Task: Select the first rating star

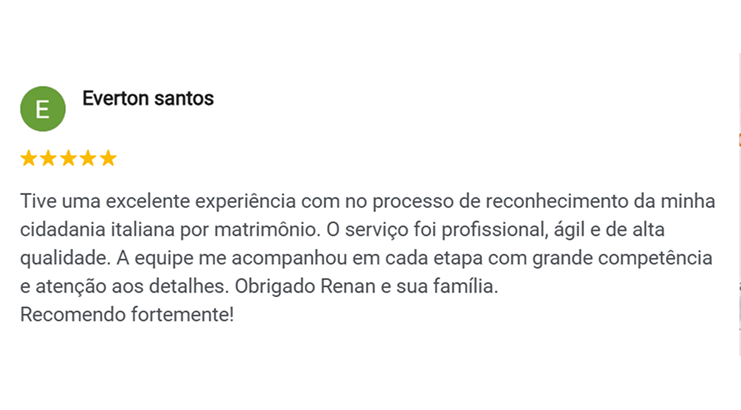Action: click(x=29, y=158)
